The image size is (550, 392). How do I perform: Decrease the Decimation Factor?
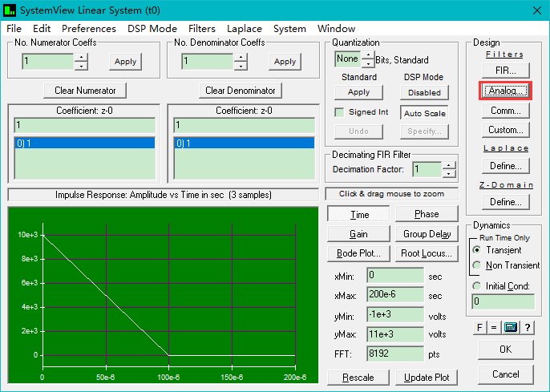point(449,173)
